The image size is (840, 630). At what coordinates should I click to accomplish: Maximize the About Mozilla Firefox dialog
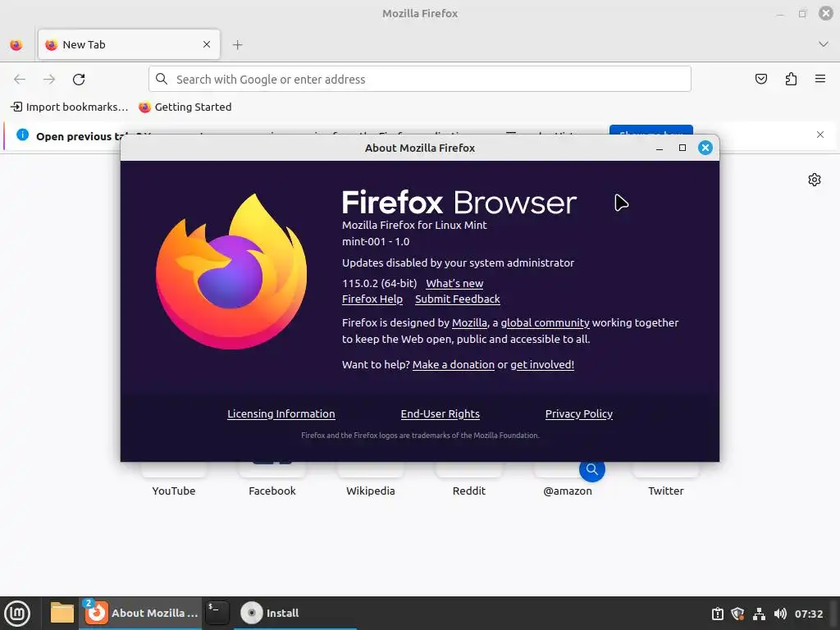click(682, 148)
